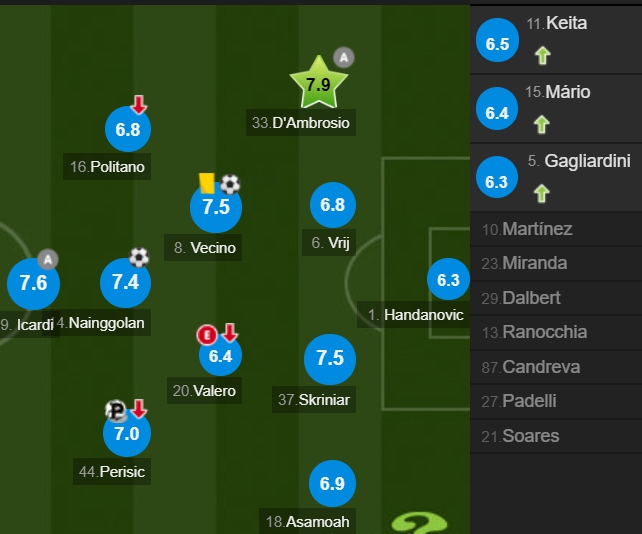642x534 pixels.
Task: Click the green question mark help icon
Action: [x=419, y=523]
